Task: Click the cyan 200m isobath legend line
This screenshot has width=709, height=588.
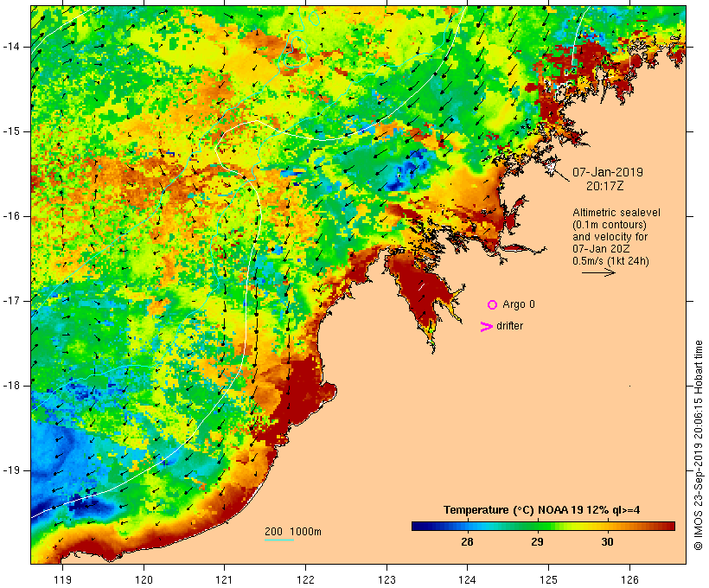Action: click(x=279, y=540)
